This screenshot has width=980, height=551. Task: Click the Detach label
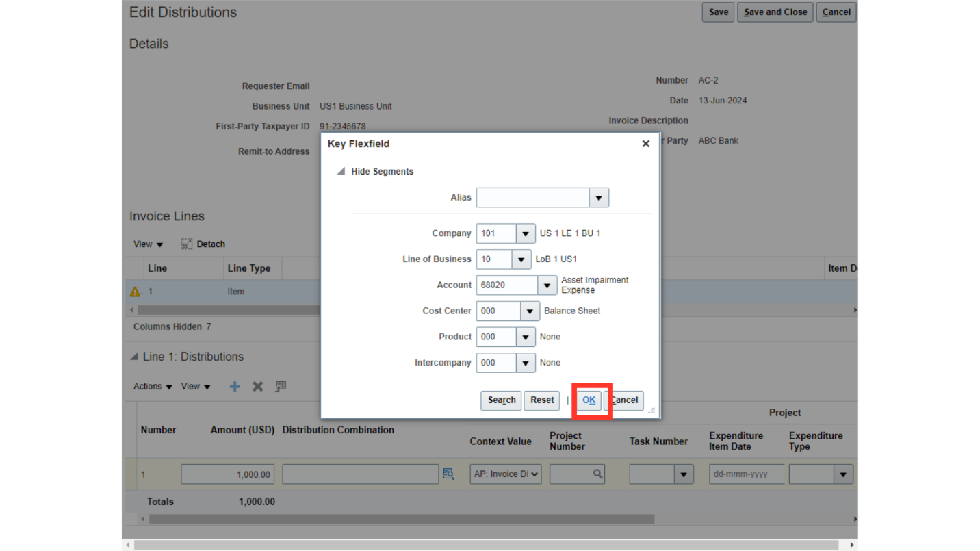(211, 244)
